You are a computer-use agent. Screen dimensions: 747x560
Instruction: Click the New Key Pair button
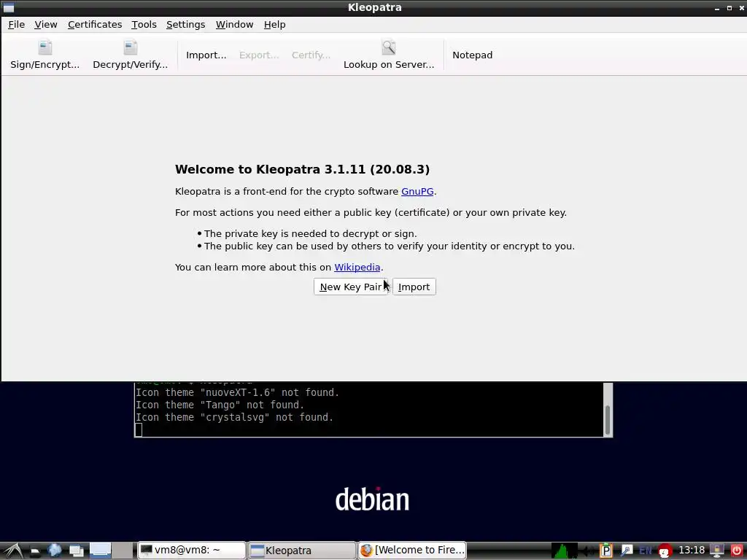tap(351, 287)
